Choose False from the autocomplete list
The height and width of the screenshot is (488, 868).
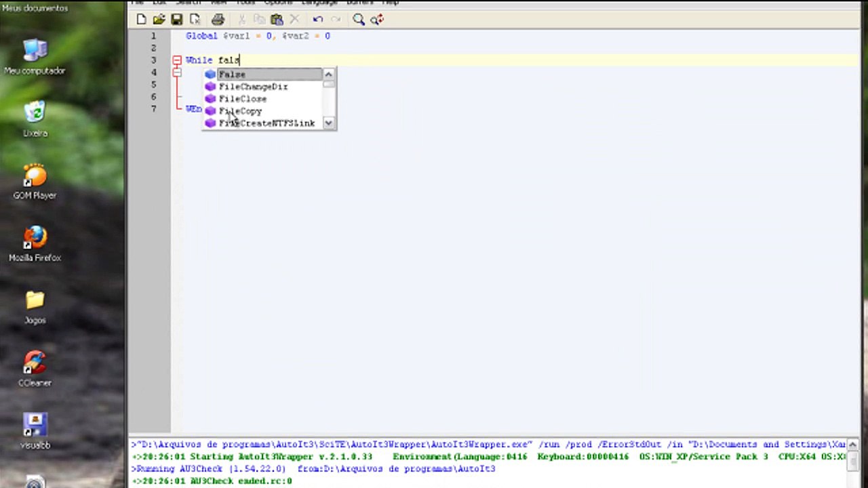coord(262,75)
